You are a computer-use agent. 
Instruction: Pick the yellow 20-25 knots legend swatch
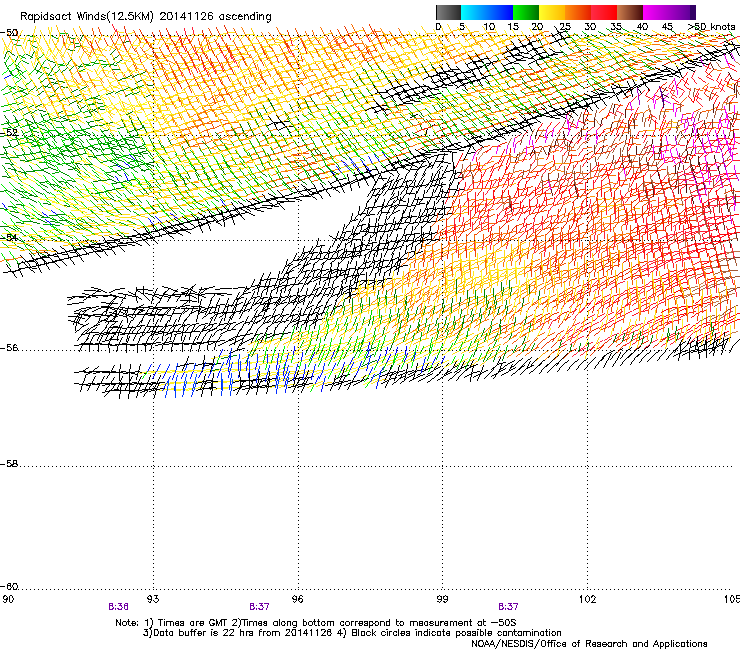pos(552,12)
